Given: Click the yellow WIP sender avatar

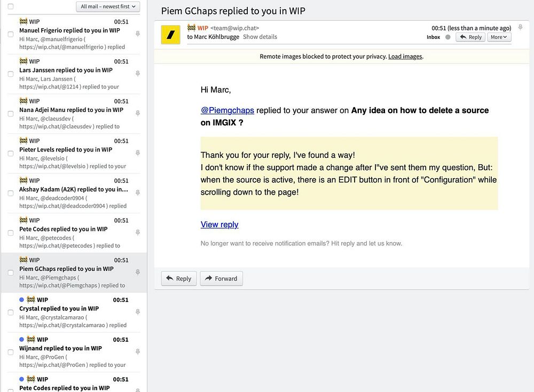Looking at the screenshot, I should (171, 34).
